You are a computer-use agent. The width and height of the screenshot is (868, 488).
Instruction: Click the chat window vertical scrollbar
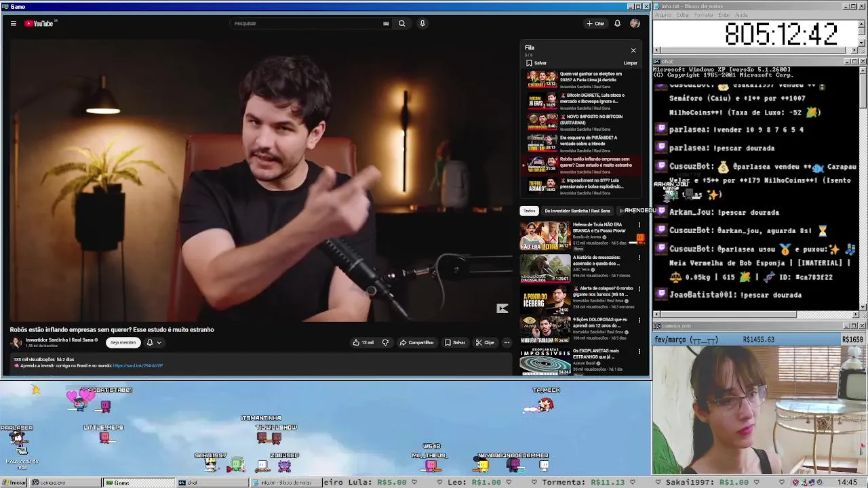863,188
